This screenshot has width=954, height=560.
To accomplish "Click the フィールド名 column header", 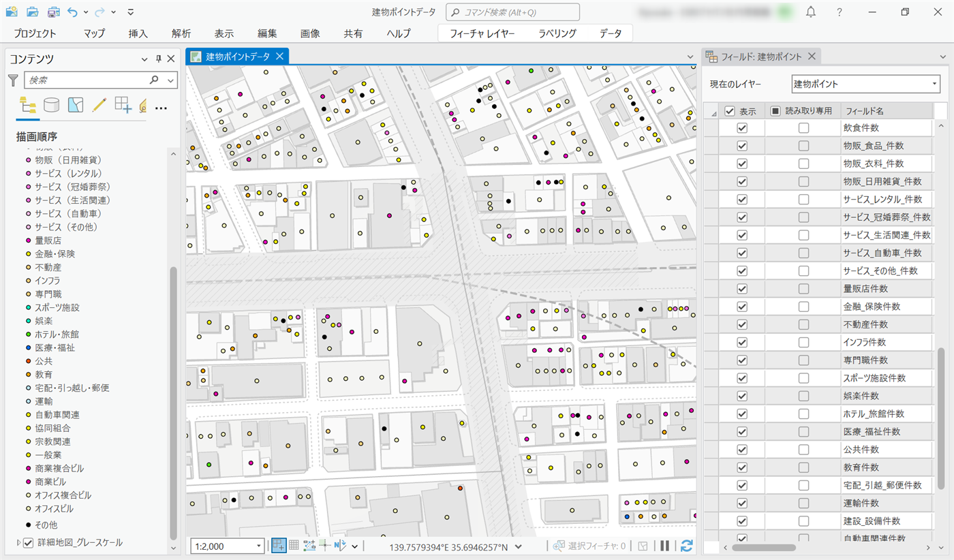I will 886,111.
